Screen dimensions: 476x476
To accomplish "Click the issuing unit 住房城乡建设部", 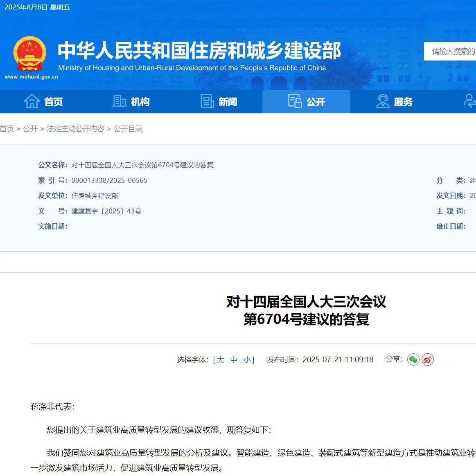I will point(95,196).
